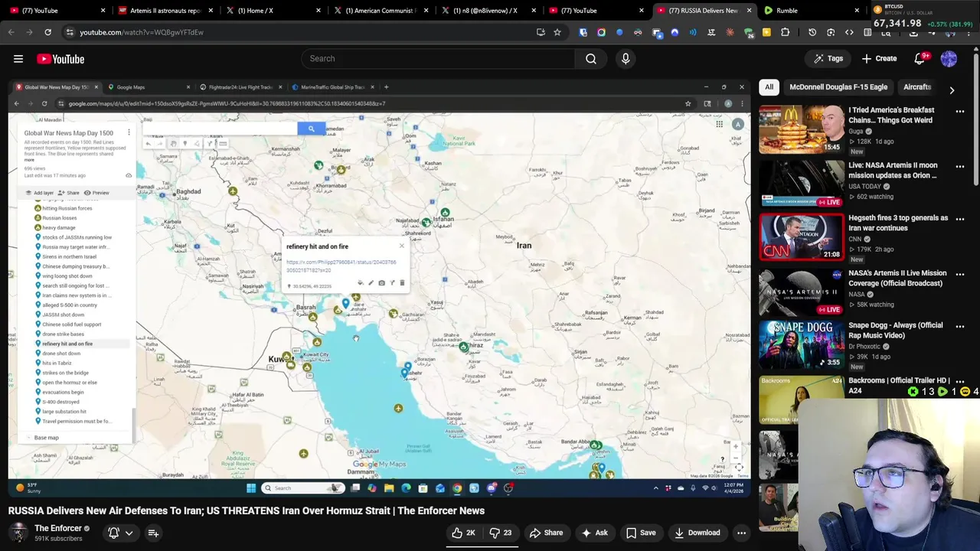
Task: Open options for Snoop Dogg Always video
Action: (x=960, y=326)
